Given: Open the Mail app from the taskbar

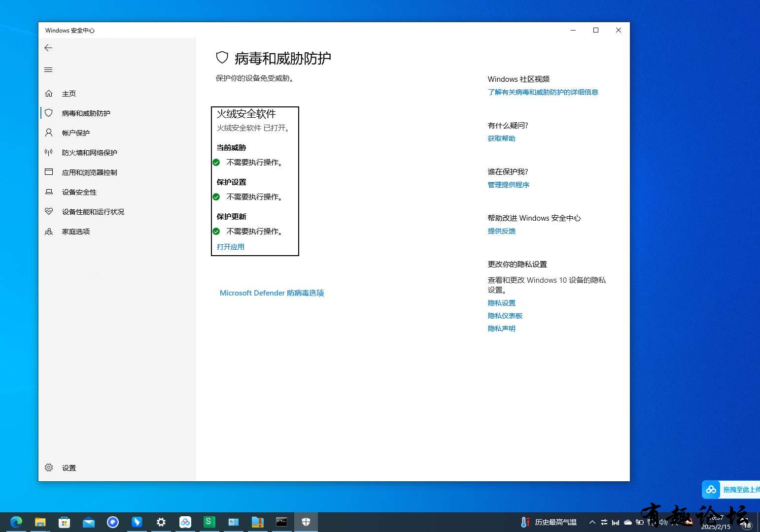Looking at the screenshot, I should [x=89, y=522].
